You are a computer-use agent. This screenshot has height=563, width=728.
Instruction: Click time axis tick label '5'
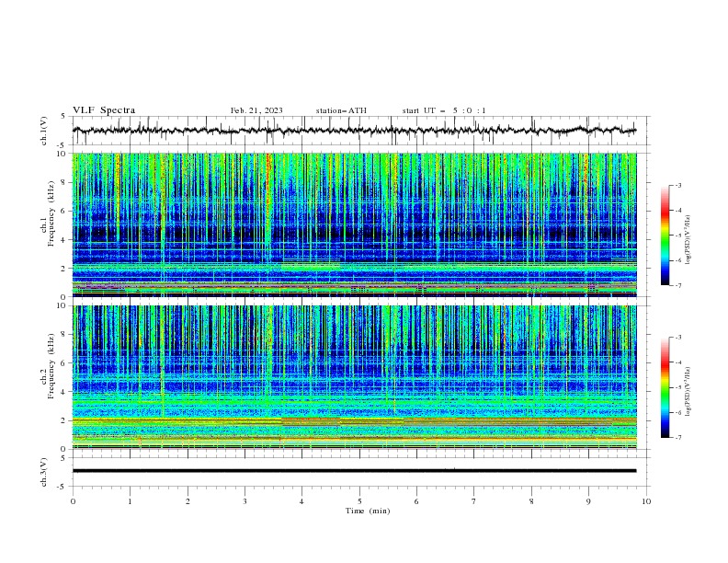pyautogui.click(x=359, y=501)
